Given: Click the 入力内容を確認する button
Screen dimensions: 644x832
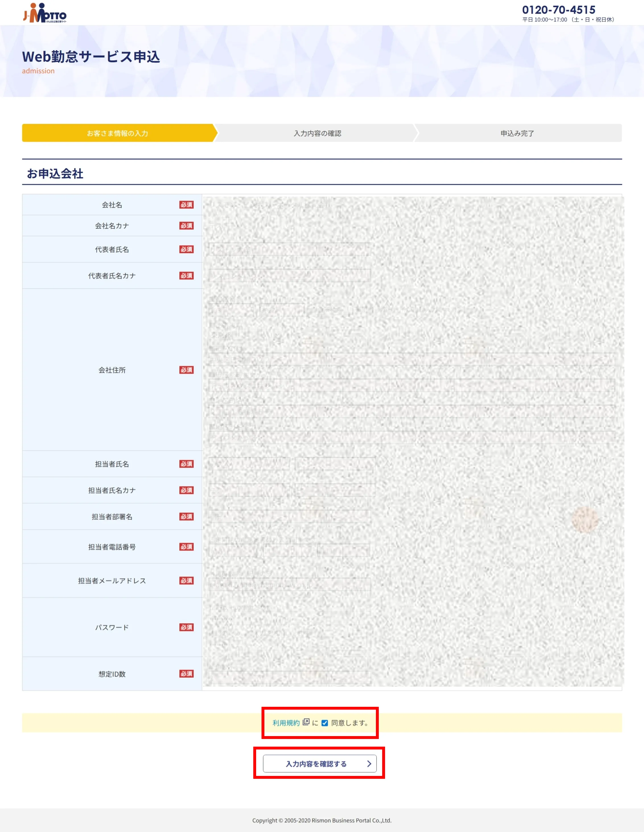Looking at the screenshot, I should (x=320, y=763).
